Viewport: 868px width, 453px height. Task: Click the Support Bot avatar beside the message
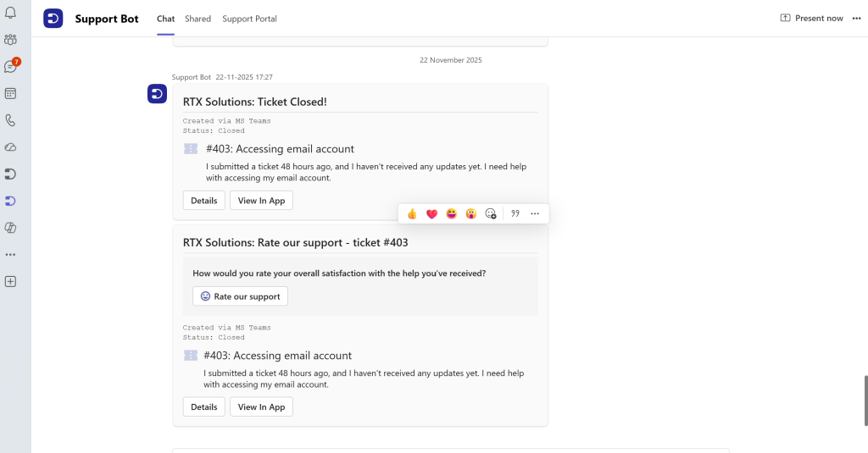(x=157, y=93)
